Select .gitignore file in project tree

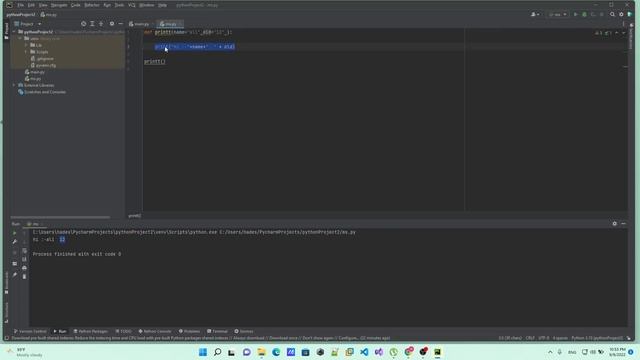(x=42, y=59)
